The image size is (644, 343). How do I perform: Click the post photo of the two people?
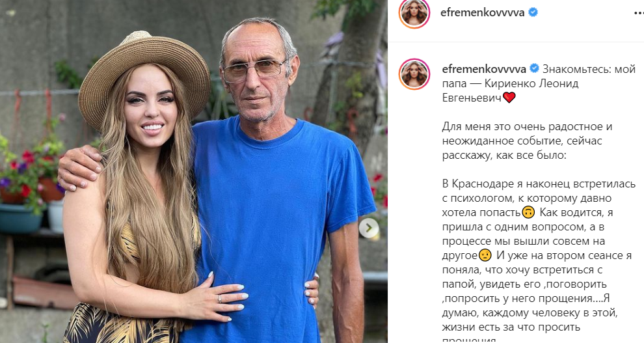(x=193, y=171)
